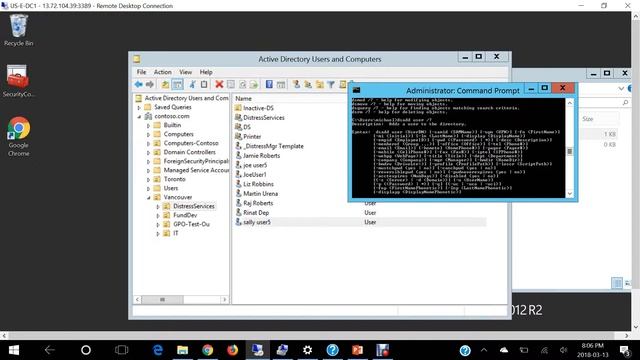Toggle the Action Pane toolbar icon
This screenshot has height=360, width=640.
281,84
